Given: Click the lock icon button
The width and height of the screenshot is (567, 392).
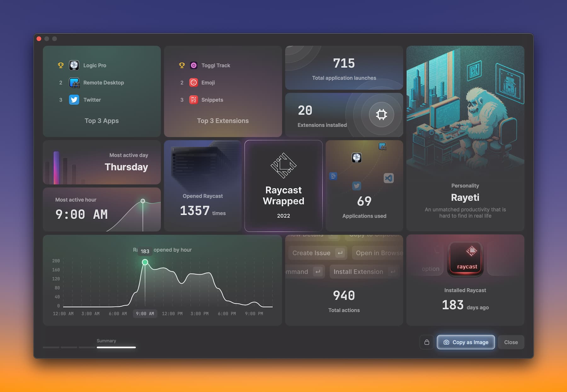Looking at the screenshot, I should pyautogui.click(x=427, y=342).
